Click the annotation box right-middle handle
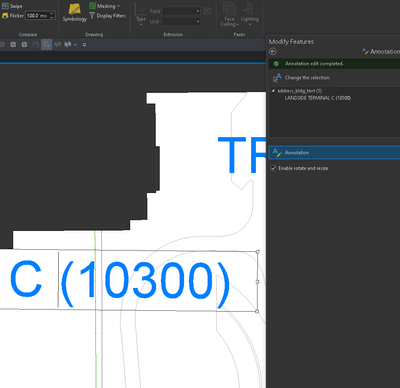 tap(257, 282)
